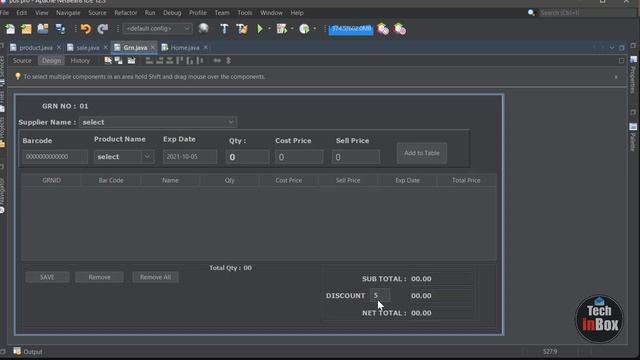The height and width of the screenshot is (360, 640).
Task: Click the New File toolbar icon
Action: (10, 29)
